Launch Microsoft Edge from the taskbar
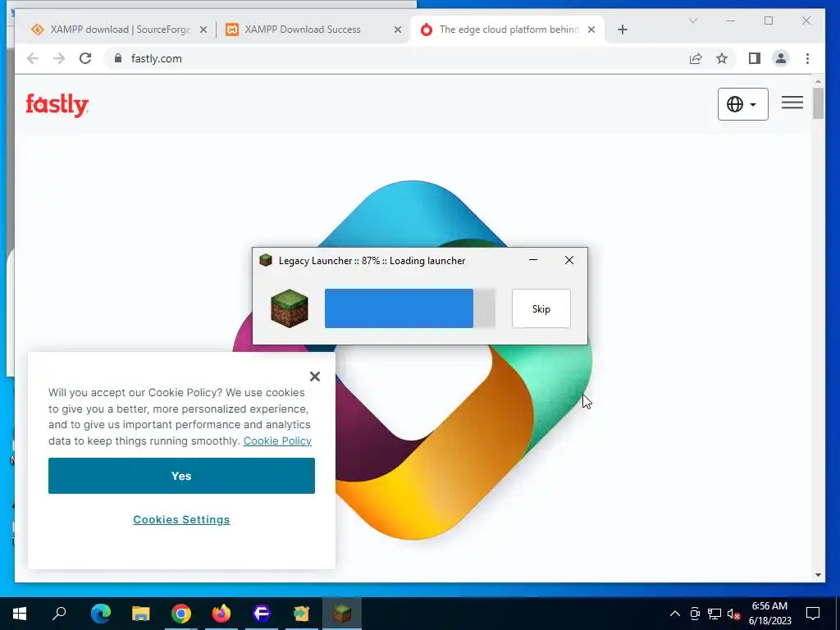840x630 pixels. (x=101, y=614)
